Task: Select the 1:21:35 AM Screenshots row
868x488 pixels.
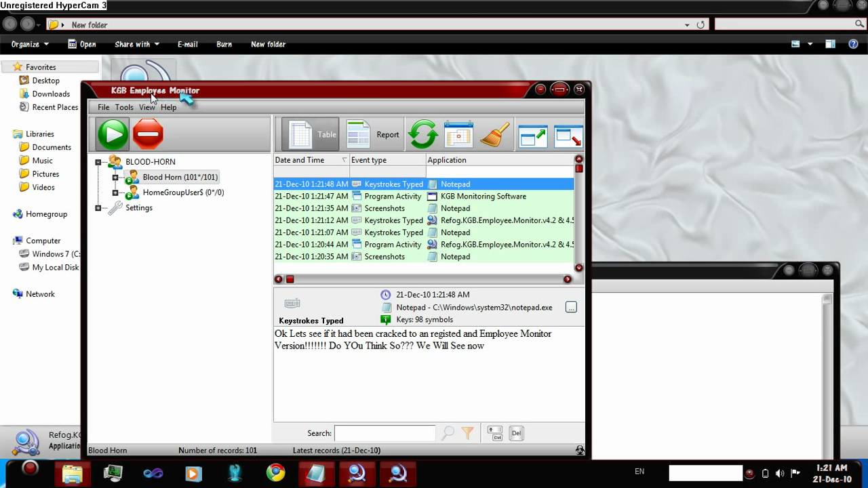Action: pyautogui.click(x=424, y=209)
